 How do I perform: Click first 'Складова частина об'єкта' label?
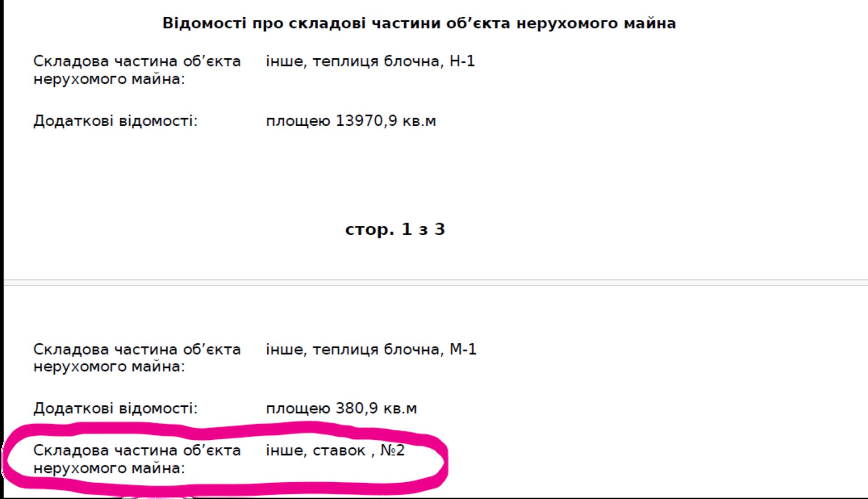[x=137, y=62]
